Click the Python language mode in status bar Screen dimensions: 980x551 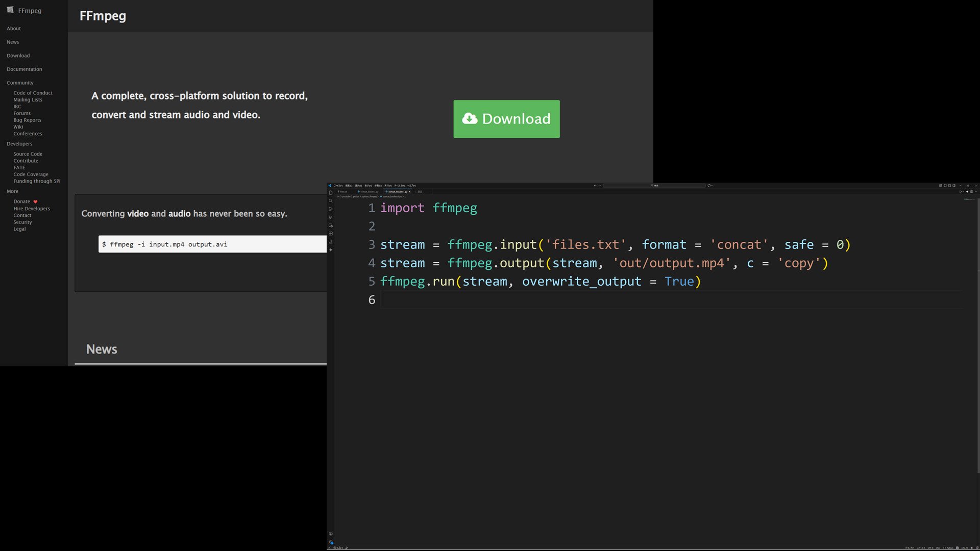[950, 548]
